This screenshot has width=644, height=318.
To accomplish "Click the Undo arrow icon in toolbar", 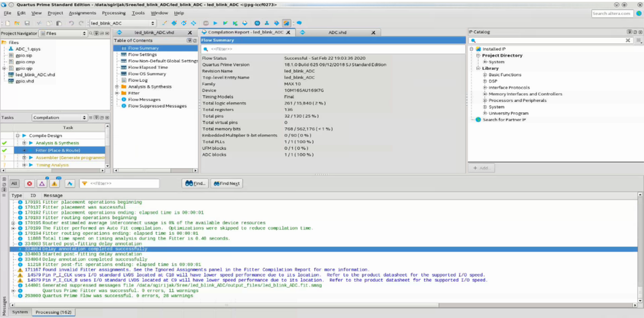I will (71, 23).
